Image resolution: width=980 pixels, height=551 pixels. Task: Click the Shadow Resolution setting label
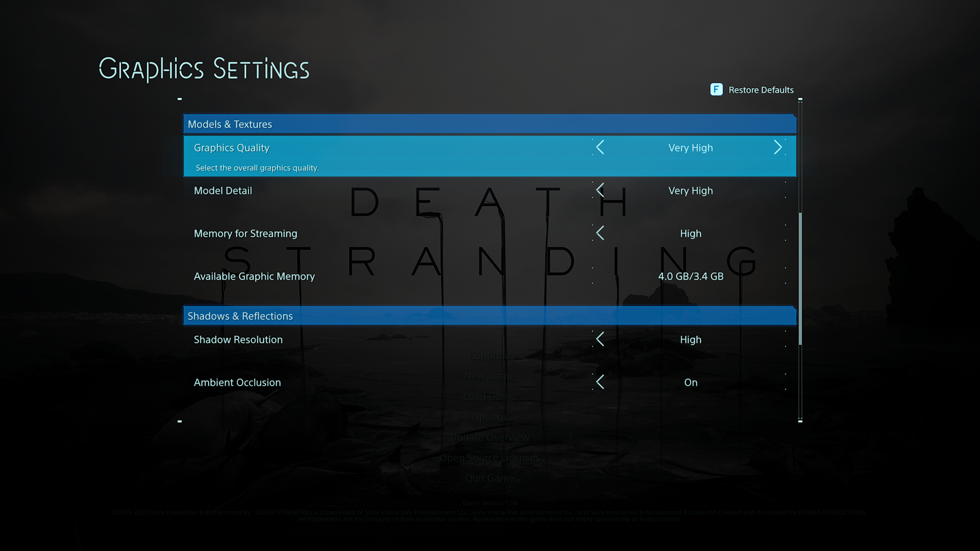(238, 340)
